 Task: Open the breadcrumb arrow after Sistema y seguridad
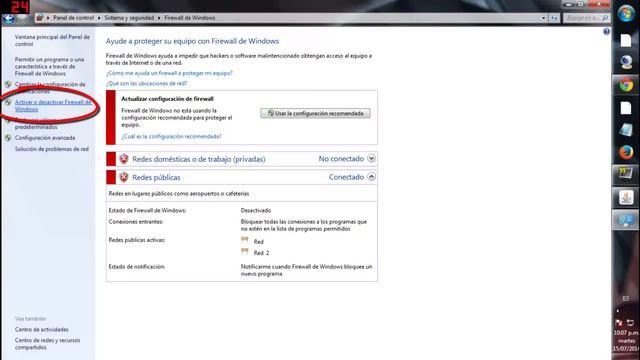pos(159,18)
